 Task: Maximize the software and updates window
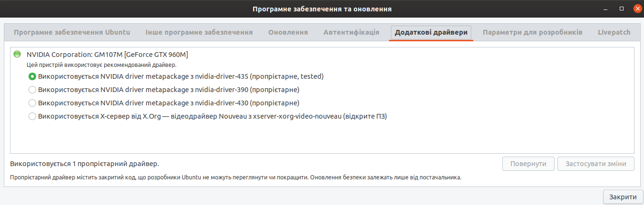click(x=621, y=9)
